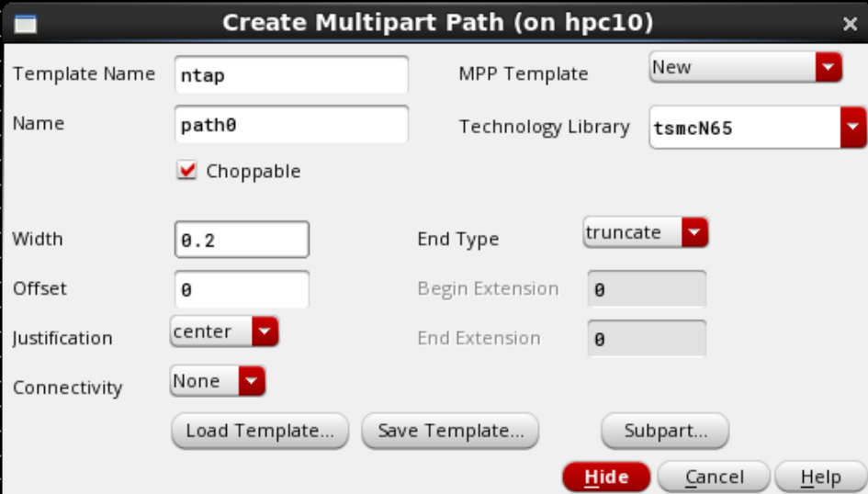The width and height of the screenshot is (868, 494).
Task: Cancel the multipart path creation
Action: (x=714, y=477)
